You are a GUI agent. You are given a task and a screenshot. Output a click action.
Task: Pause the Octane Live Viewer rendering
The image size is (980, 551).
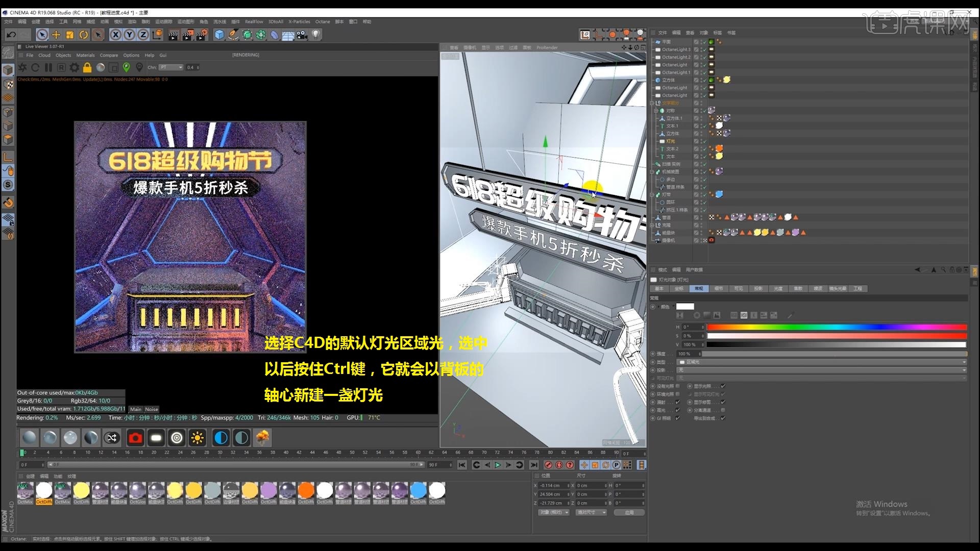click(x=48, y=67)
